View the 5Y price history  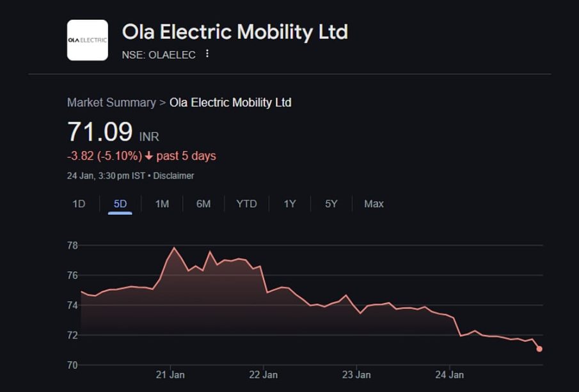(x=331, y=204)
